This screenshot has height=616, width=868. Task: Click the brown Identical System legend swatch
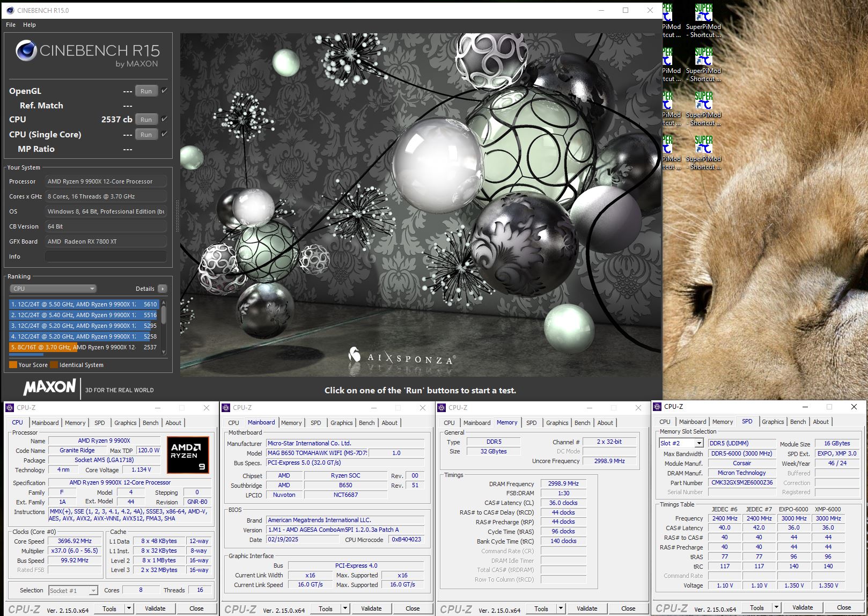click(x=54, y=365)
